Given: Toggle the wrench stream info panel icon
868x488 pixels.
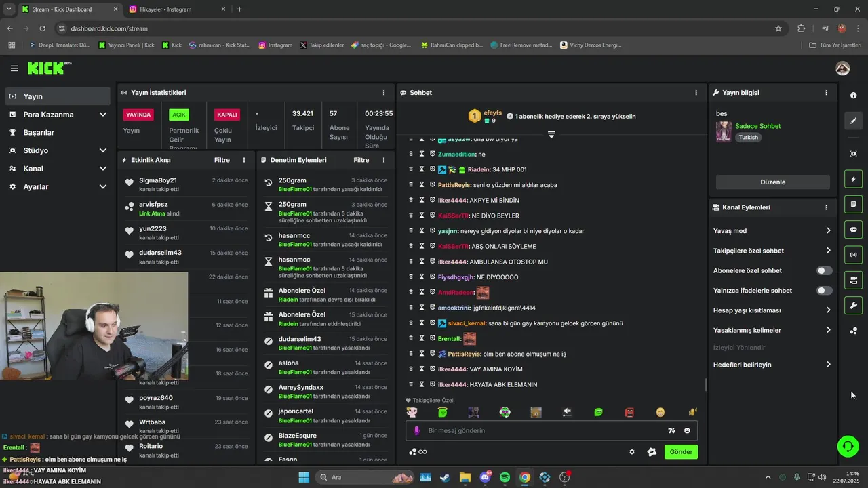Looking at the screenshot, I should click(x=854, y=305).
